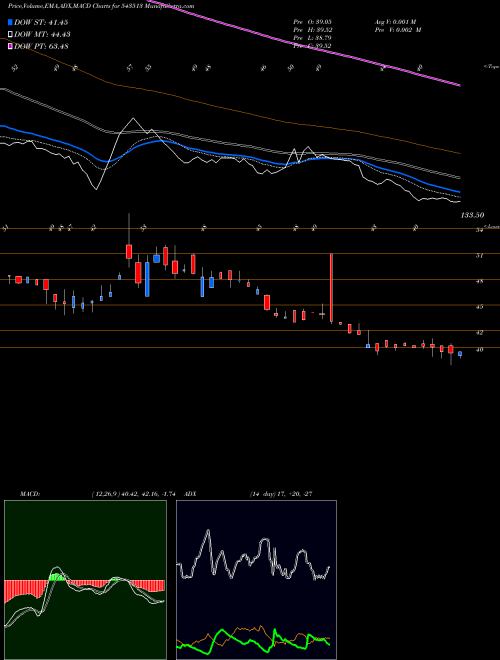Click the 48 price axis label
This screenshot has height=660, width=500.
point(479,281)
